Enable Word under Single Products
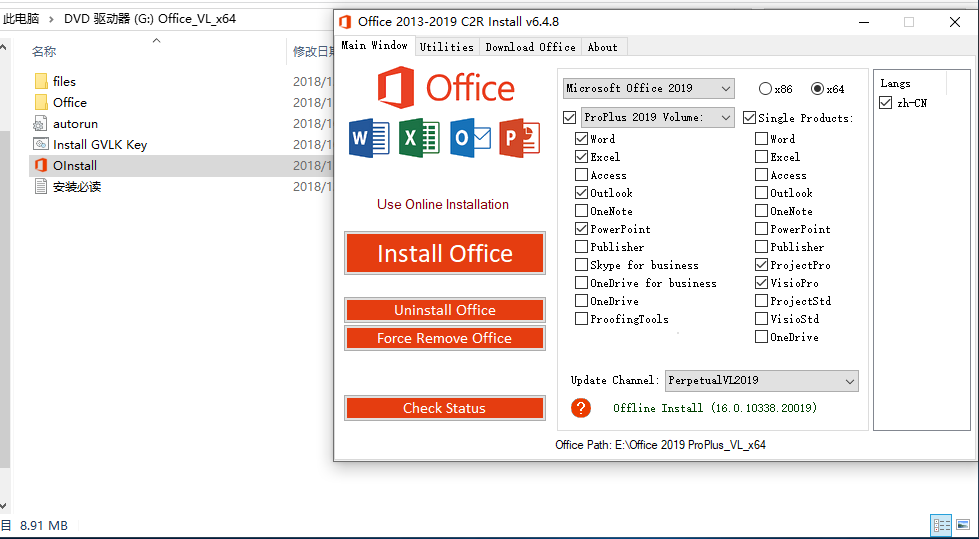Viewport: 979px width, 539px height. pyautogui.click(x=761, y=139)
